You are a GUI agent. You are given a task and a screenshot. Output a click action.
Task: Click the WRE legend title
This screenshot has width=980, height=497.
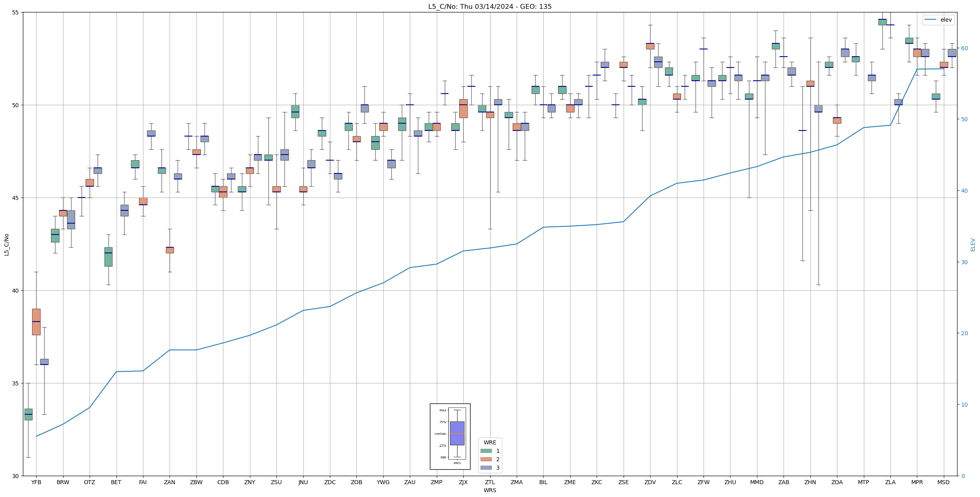click(x=490, y=442)
